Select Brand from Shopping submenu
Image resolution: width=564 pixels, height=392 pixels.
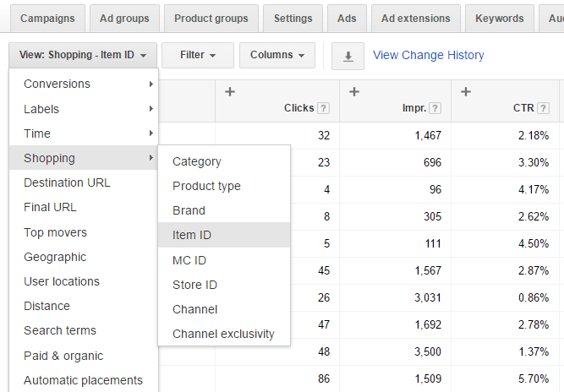189,210
